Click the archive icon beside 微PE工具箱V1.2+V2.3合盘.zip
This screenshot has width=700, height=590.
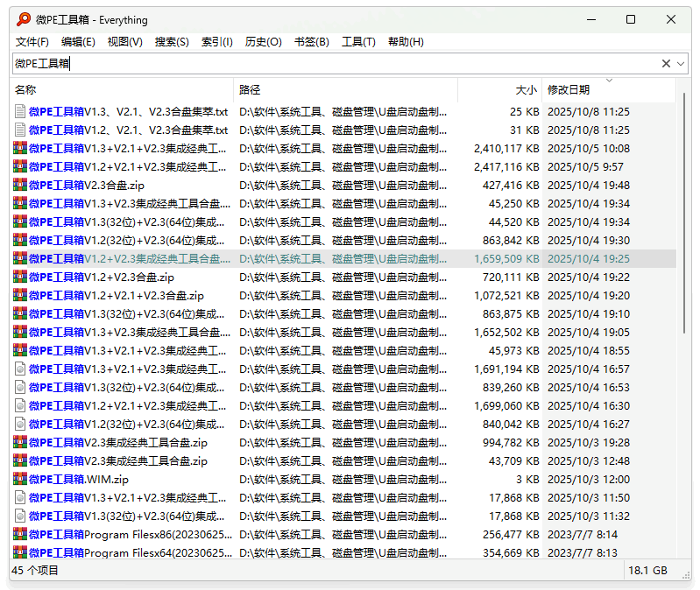(20, 277)
